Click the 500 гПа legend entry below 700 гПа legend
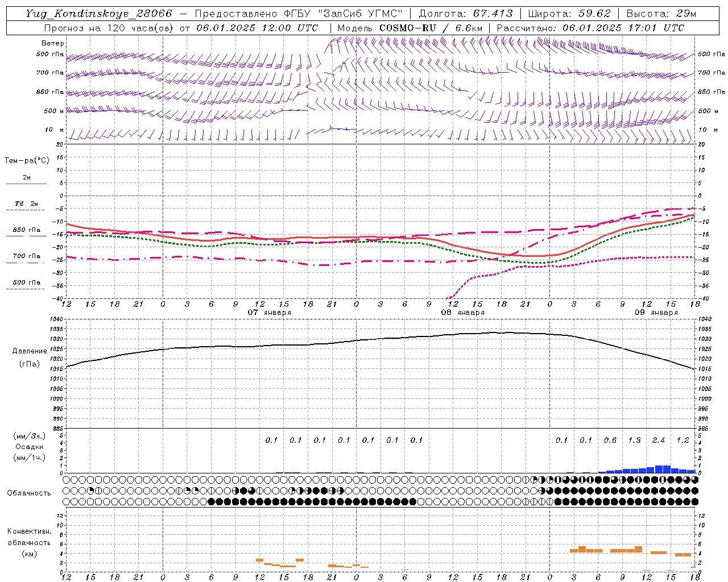 pyautogui.click(x=26, y=282)
